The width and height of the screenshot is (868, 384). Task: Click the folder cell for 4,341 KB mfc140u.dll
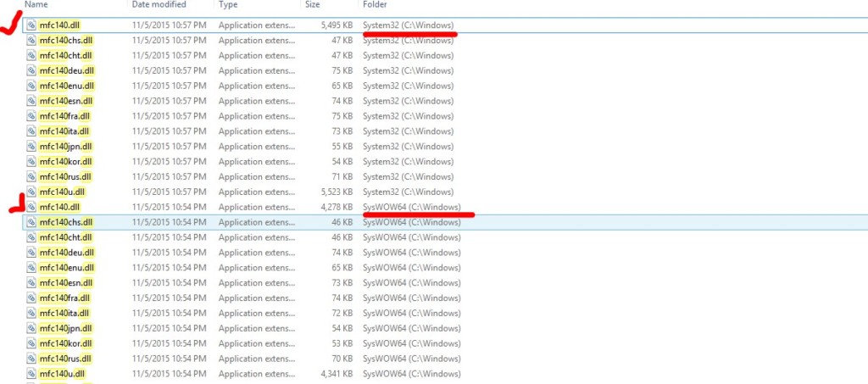tap(411, 374)
